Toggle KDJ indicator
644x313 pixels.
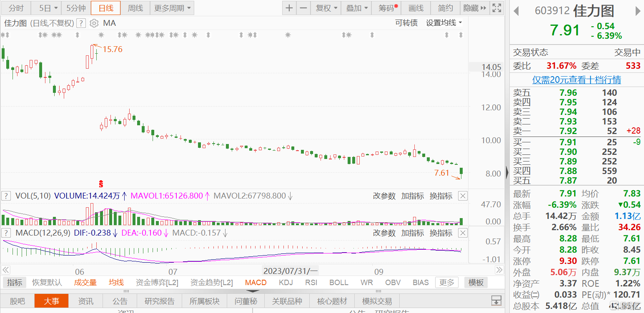click(286, 283)
